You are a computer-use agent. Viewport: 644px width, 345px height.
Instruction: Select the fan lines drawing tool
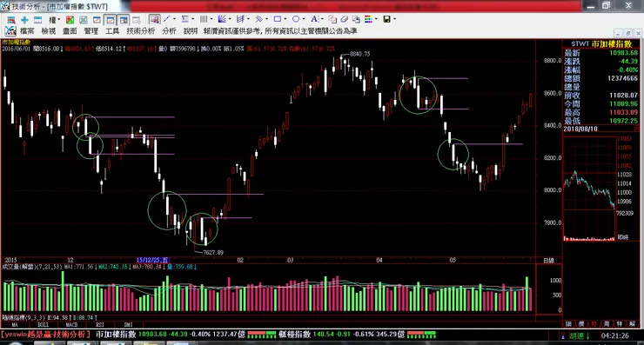222,19
